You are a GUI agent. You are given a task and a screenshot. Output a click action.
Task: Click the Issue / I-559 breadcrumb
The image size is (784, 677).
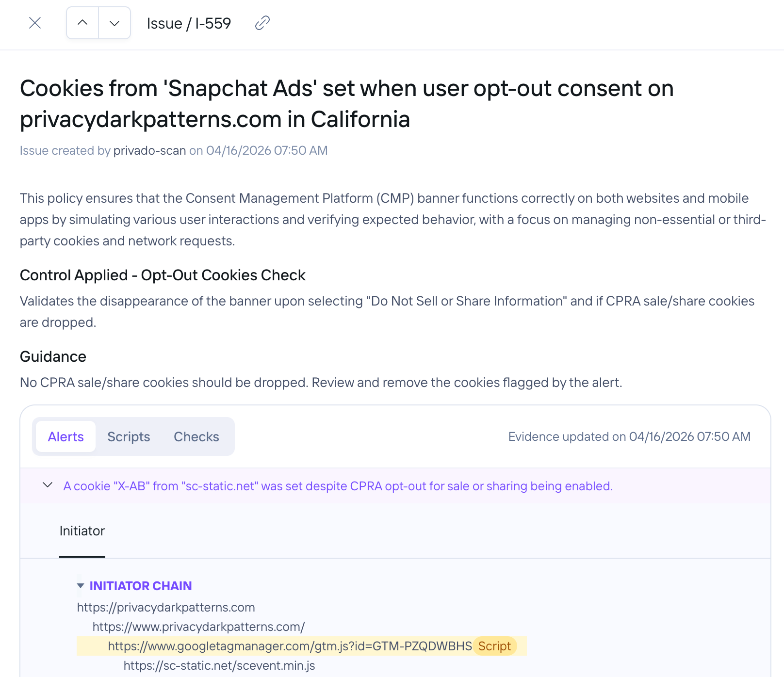pyautogui.click(x=189, y=23)
